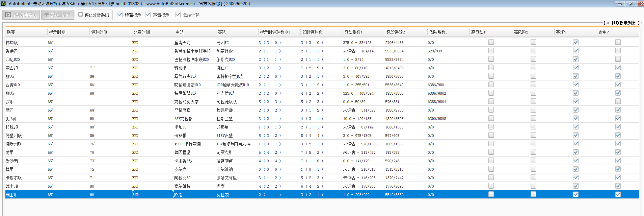Click the 提示时间 column header
This screenshot has height=216, width=644.
(57, 32)
